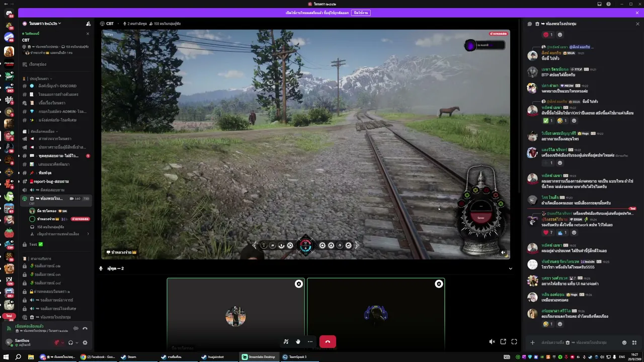The image size is (644, 362).
Task: Click the moderator badge on the right speaker tile
Action: click(x=439, y=284)
